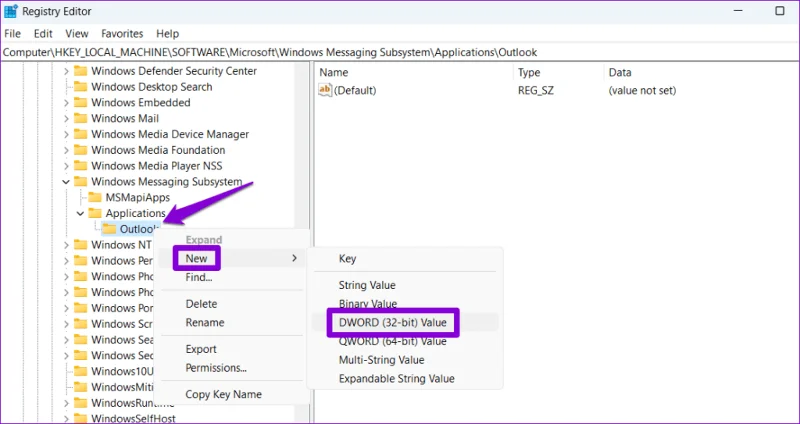Image resolution: width=800 pixels, height=424 pixels.
Task: Select Windows Media Foundation folder icon
Action: [81, 150]
